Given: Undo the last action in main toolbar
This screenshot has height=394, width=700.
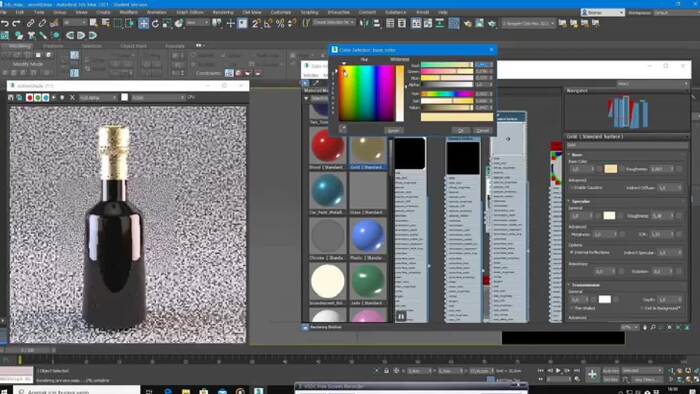Looking at the screenshot, I should click(x=5, y=23).
